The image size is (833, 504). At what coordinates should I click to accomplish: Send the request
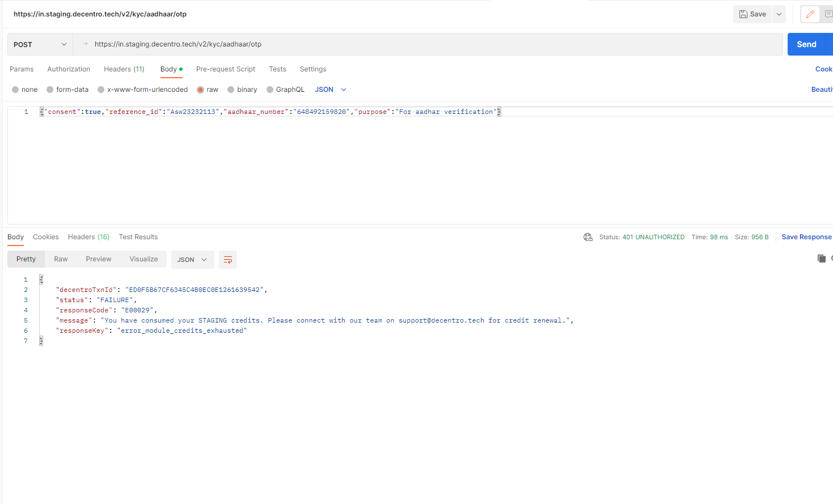click(x=806, y=44)
